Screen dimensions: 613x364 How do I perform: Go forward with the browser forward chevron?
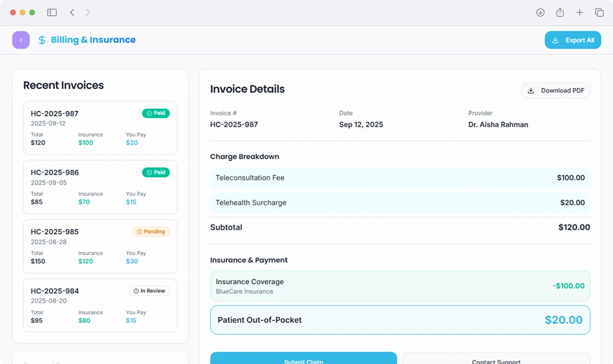tap(88, 12)
